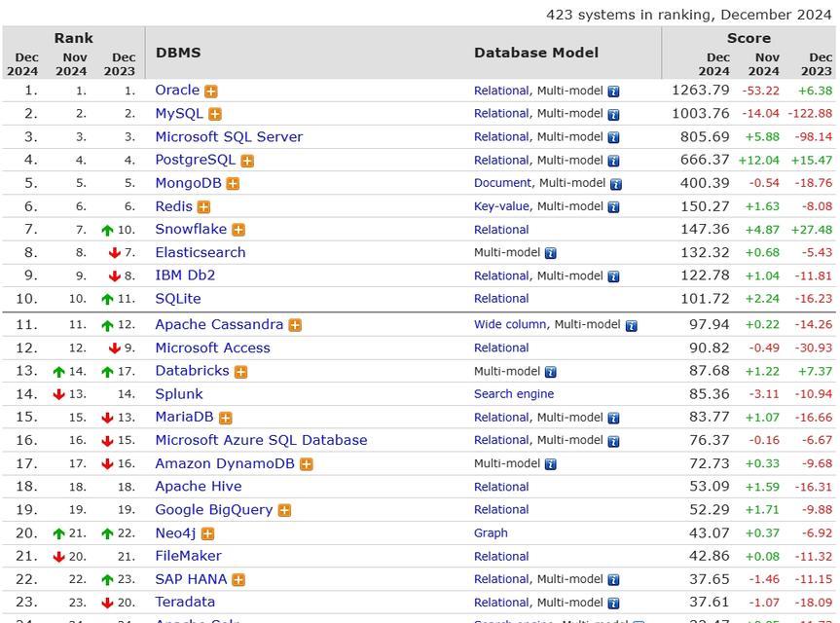Open the multi-model info icon in IBM Db2 row
Screen dimensions: 840x623
(x=614, y=276)
